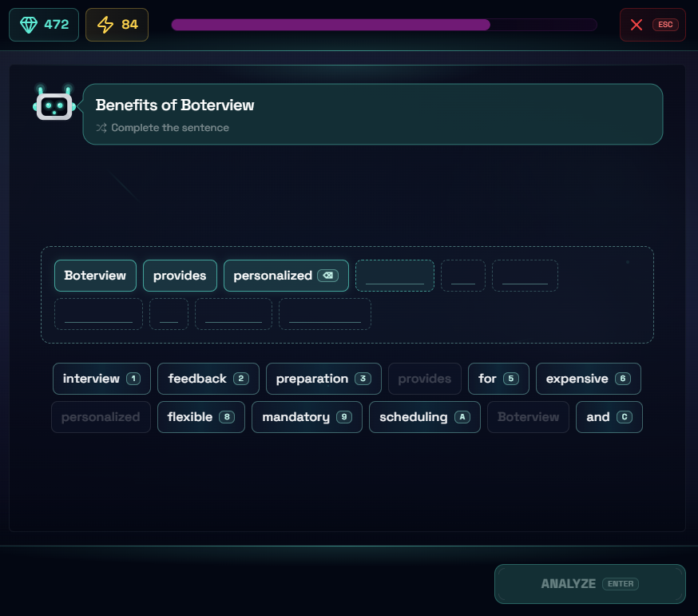Remove personalized using its backspace icon
This screenshot has height=616, width=698.
coord(327,276)
